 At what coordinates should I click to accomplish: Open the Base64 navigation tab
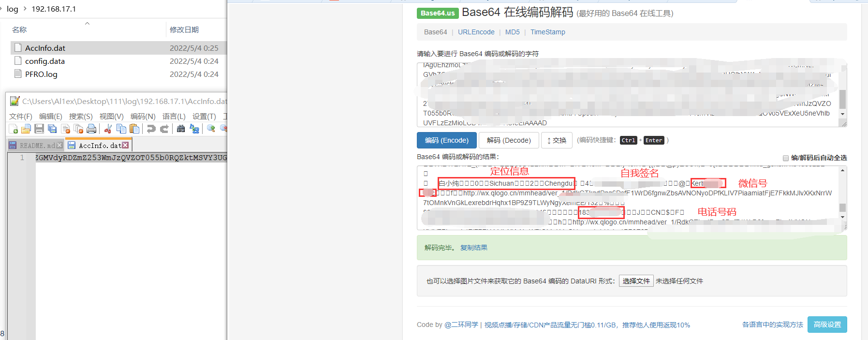click(436, 32)
